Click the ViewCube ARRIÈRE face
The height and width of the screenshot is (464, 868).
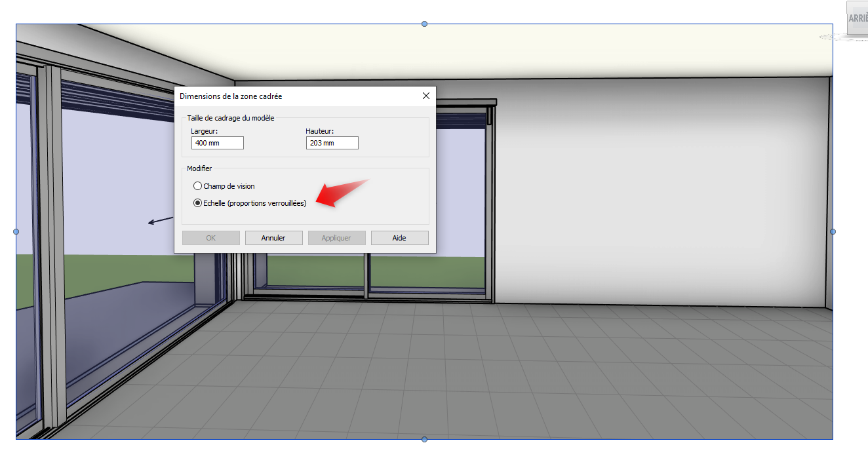pos(857,18)
